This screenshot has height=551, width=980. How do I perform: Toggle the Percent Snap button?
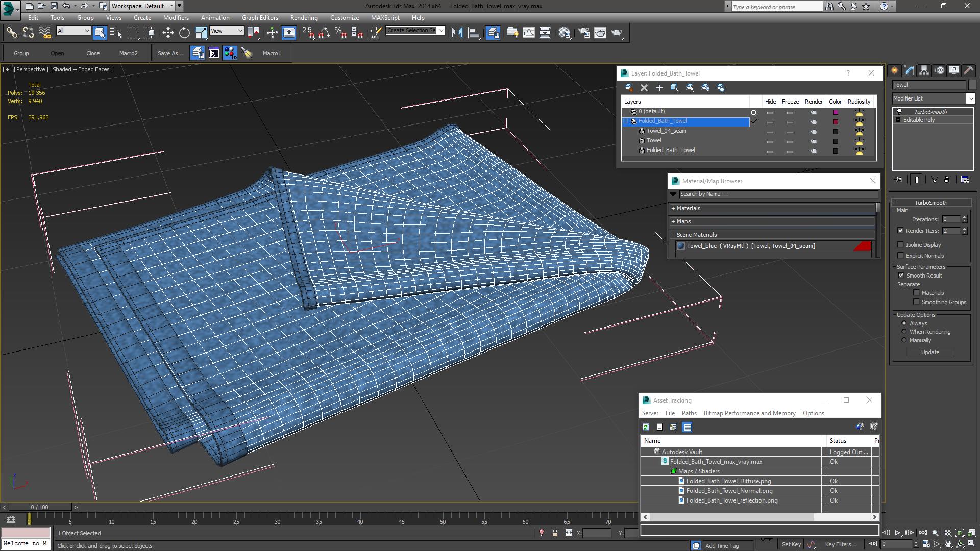340,33
